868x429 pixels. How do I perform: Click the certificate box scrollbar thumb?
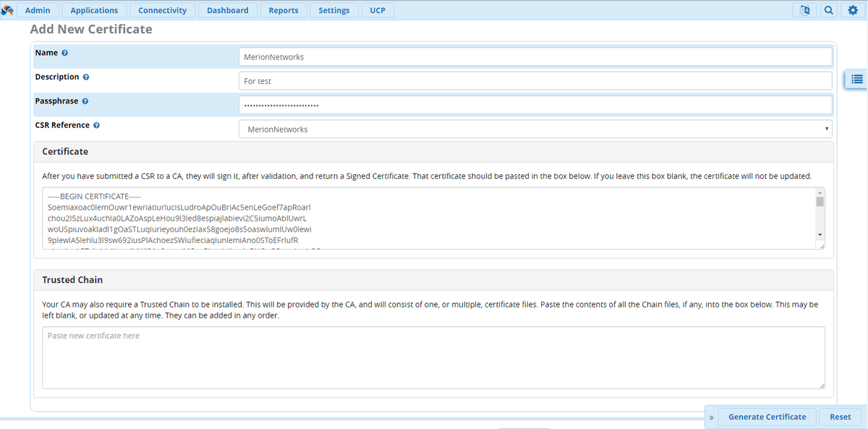820,202
